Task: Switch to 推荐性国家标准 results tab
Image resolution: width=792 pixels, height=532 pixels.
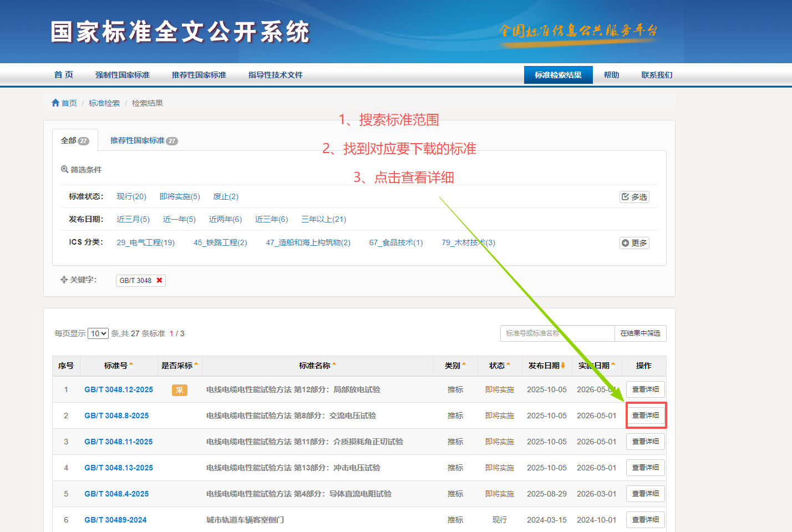Action: point(143,141)
